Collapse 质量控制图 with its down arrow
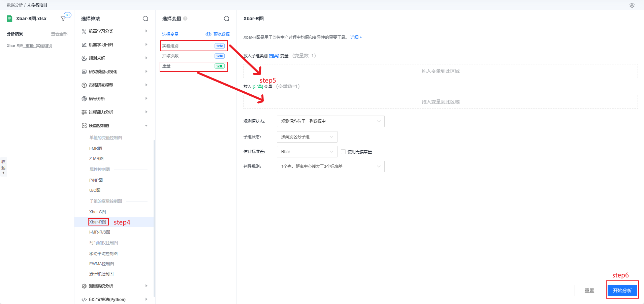Image resolution: width=644 pixels, height=304 pixels. pyautogui.click(x=146, y=126)
